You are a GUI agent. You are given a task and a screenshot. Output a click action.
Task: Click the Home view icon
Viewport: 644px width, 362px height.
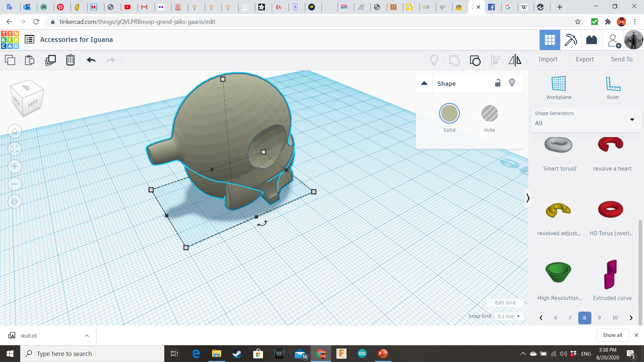[15, 131]
